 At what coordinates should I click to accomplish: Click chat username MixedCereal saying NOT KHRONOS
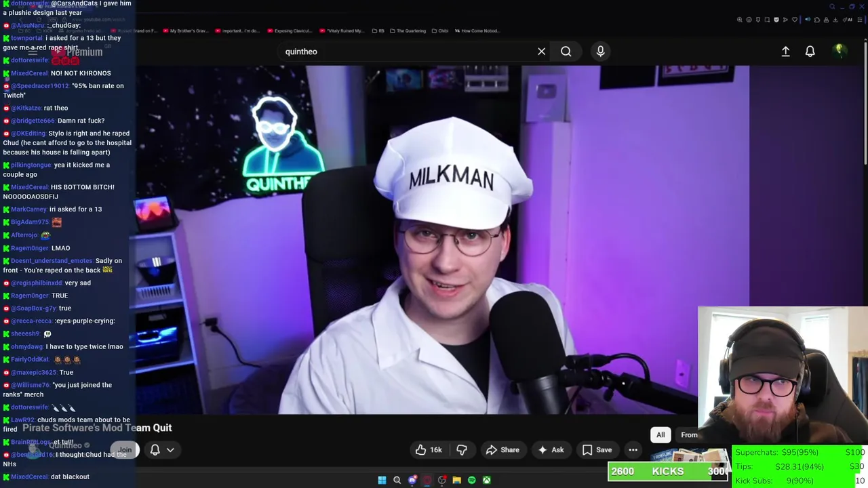click(29, 73)
